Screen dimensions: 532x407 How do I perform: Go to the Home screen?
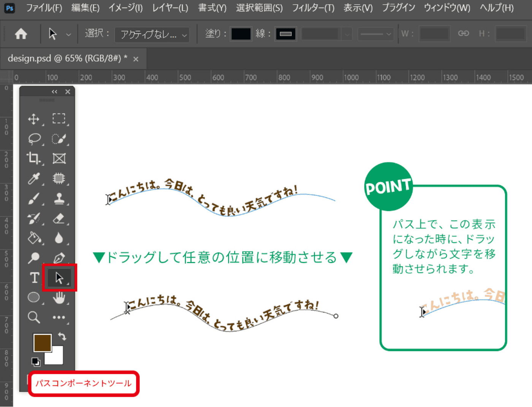(21, 34)
